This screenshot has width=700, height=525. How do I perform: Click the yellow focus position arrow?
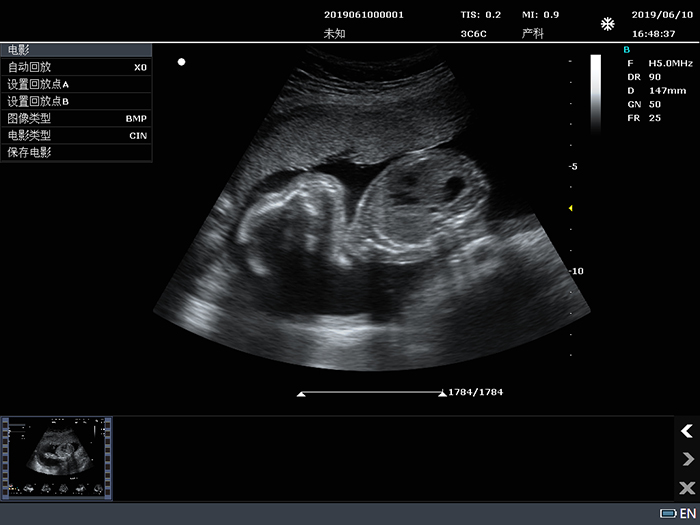pos(571,208)
